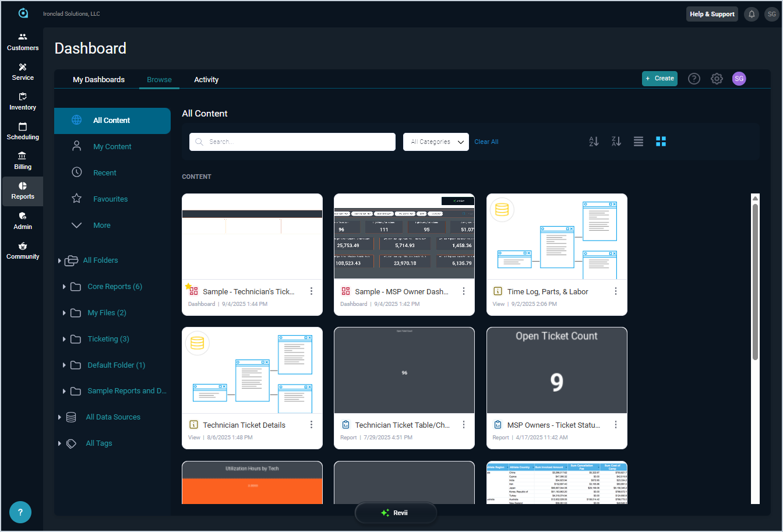The width and height of the screenshot is (783, 532).
Task: Expand the All Folders tree
Action: point(59,260)
